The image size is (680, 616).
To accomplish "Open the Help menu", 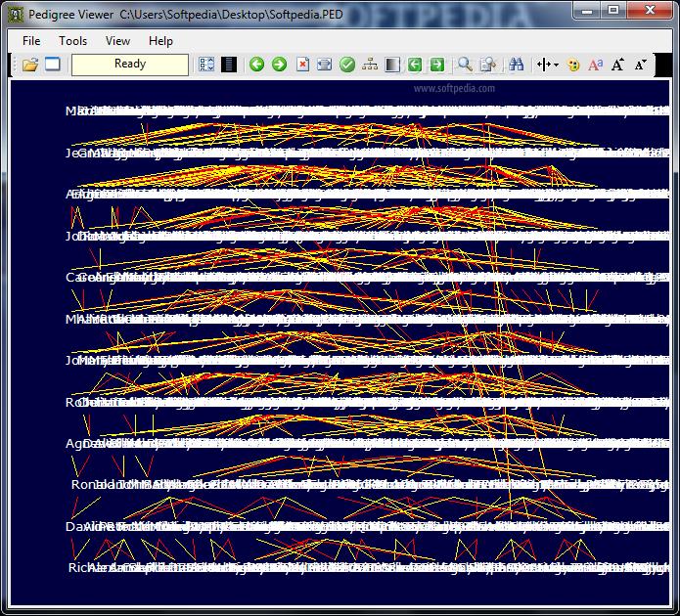I will 160,41.
